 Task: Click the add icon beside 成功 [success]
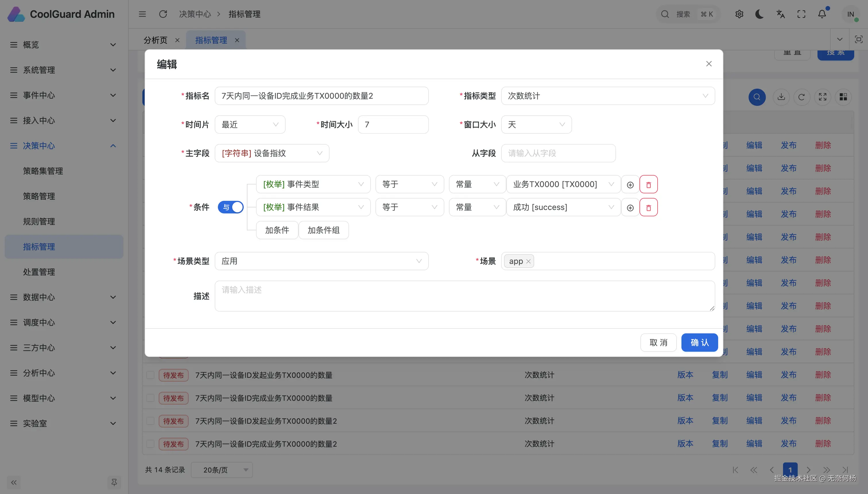630,207
